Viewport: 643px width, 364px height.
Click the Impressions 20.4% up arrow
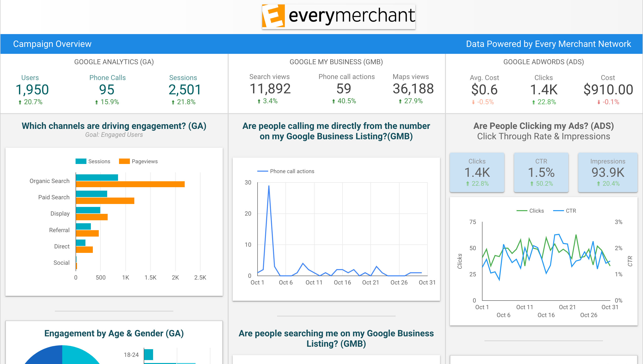point(598,184)
